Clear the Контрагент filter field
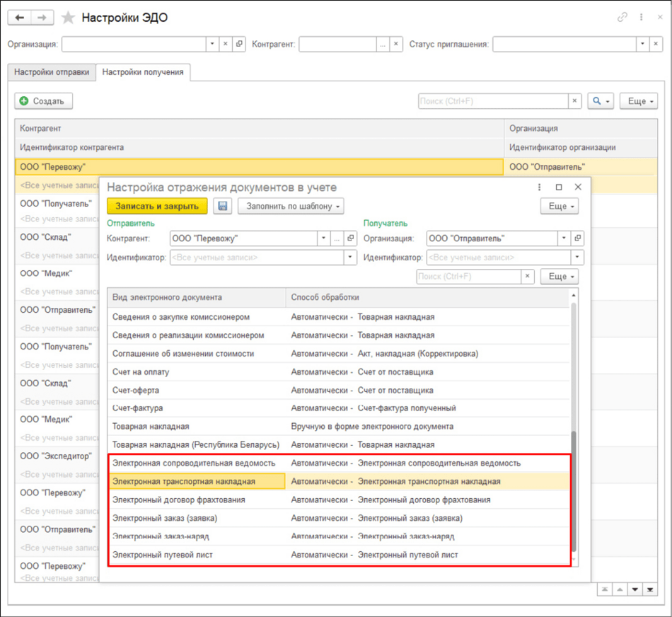 tap(396, 44)
